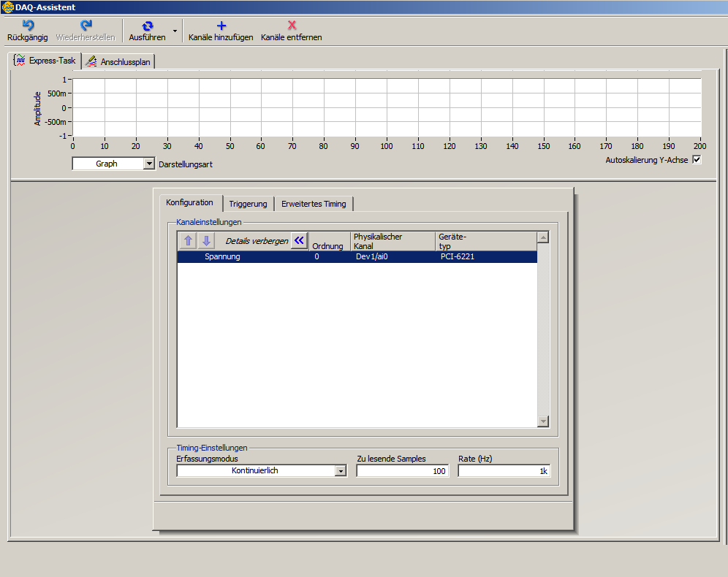Click the Anschlussplan tab pencil icon
This screenshot has width=728, height=577.
(x=91, y=61)
